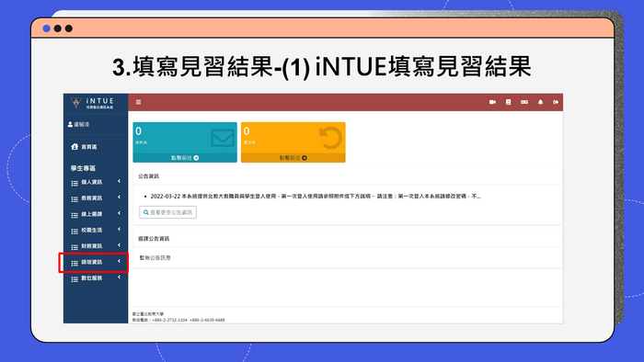Viewport: 644px width, 362px height.
Task: Expand the 個人資訊 chevron
Action: (x=119, y=181)
